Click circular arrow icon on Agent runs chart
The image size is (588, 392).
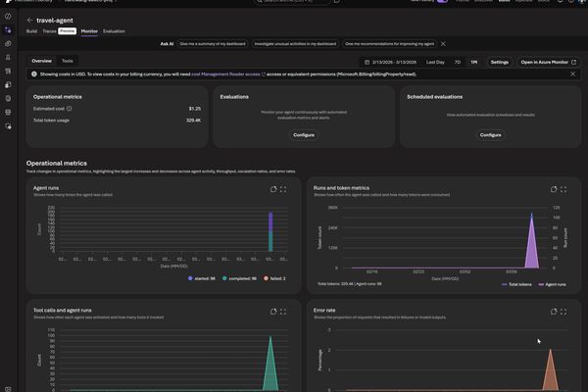273,189
